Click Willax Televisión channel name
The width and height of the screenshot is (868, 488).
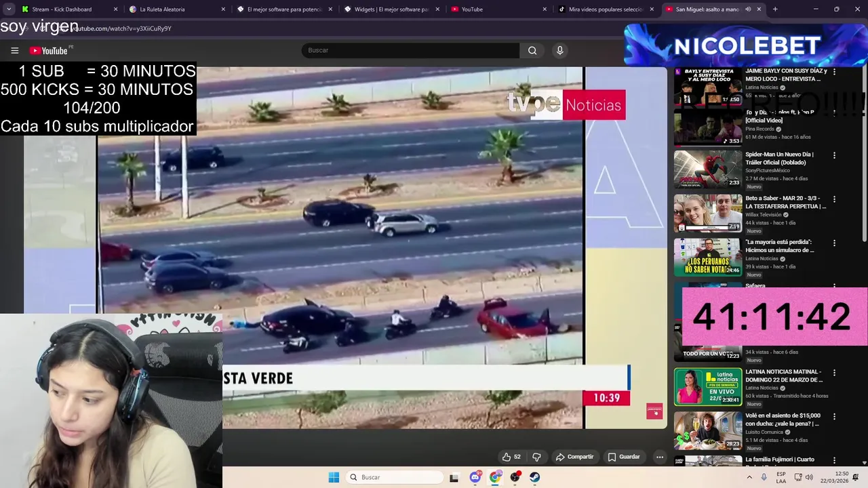[764, 215]
